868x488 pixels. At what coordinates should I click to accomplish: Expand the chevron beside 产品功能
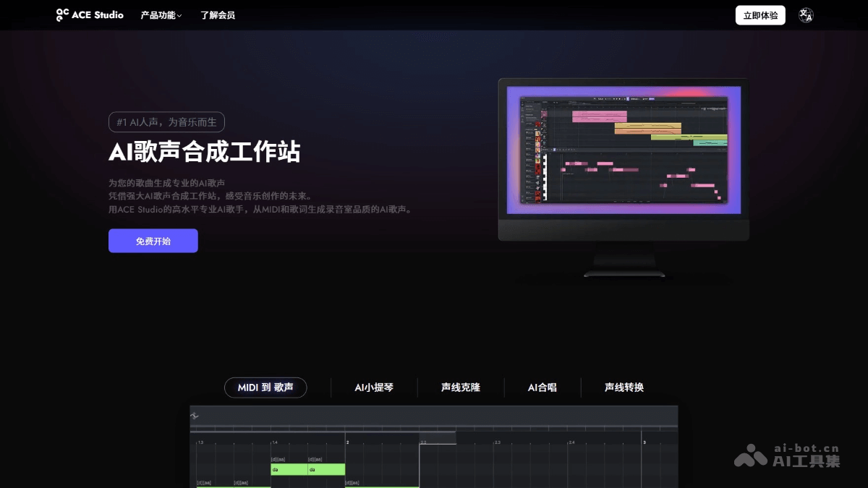click(179, 15)
